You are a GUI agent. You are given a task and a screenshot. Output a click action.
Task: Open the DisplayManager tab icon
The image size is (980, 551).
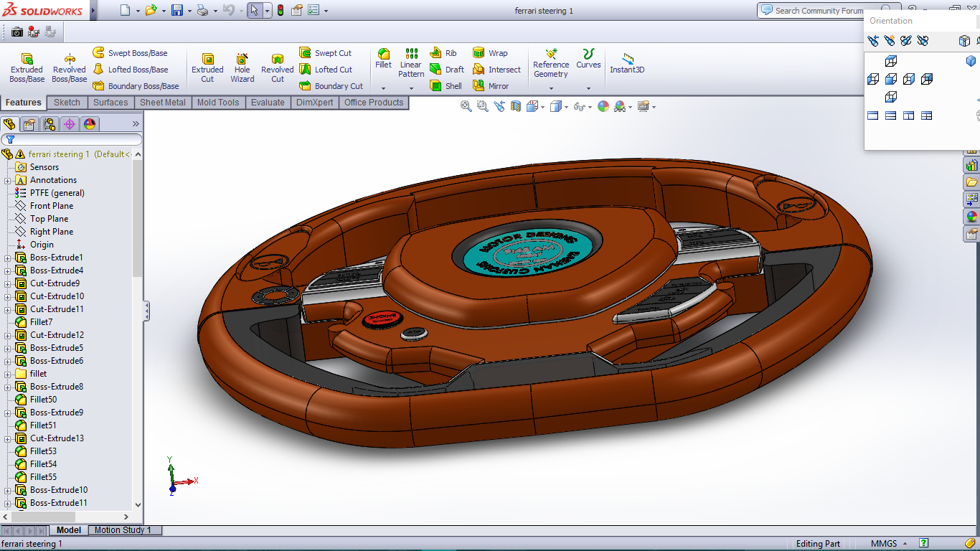[90, 124]
